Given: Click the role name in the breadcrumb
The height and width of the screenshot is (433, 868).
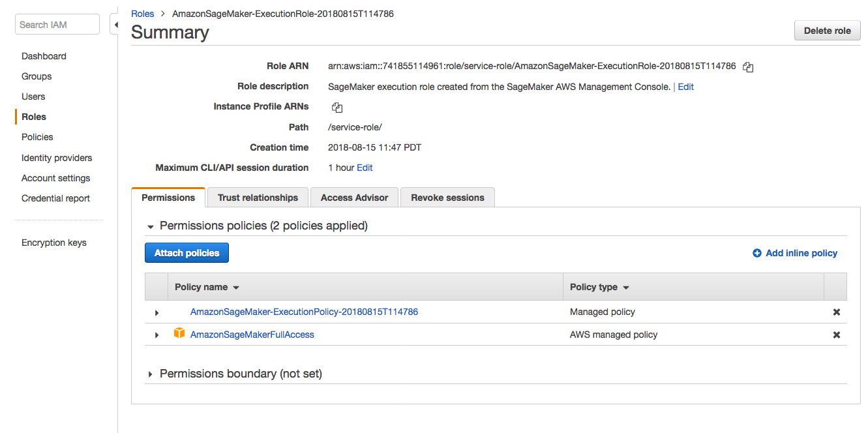Looking at the screenshot, I should pyautogui.click(x=283, y=13).
